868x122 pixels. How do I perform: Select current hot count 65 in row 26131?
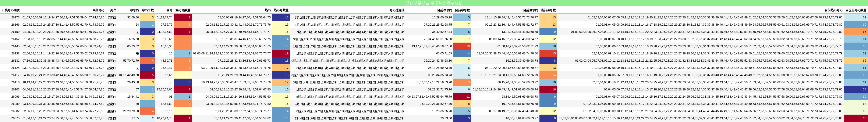856,61
